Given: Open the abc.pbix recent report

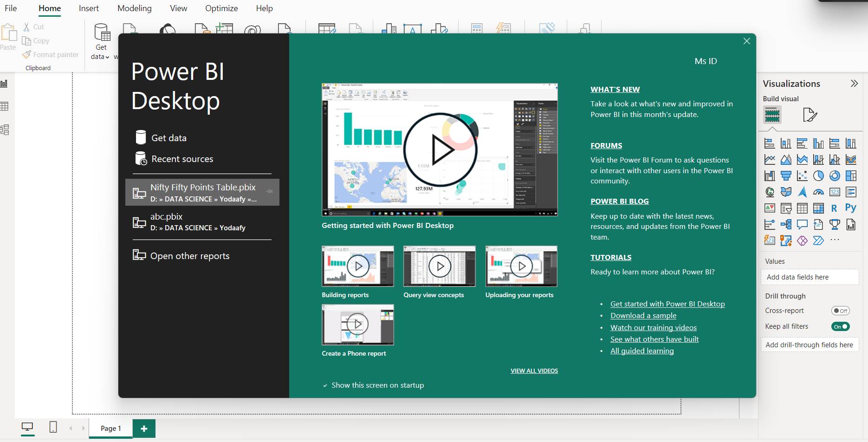Looking at the screenshot, I should click(202, 221).
